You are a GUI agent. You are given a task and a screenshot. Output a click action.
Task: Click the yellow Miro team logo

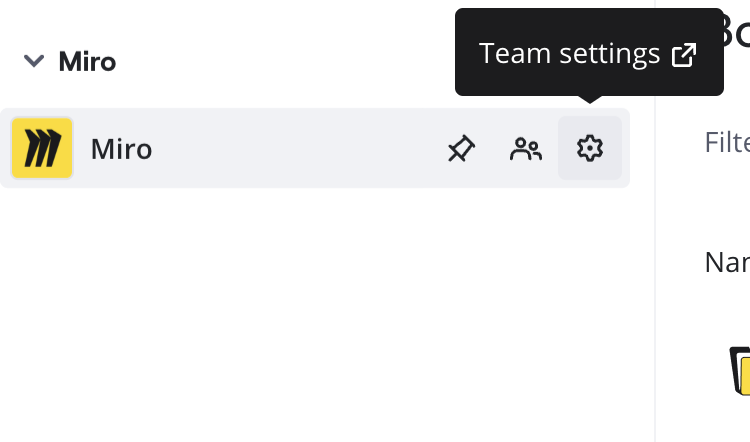click(x=42, y=148)
